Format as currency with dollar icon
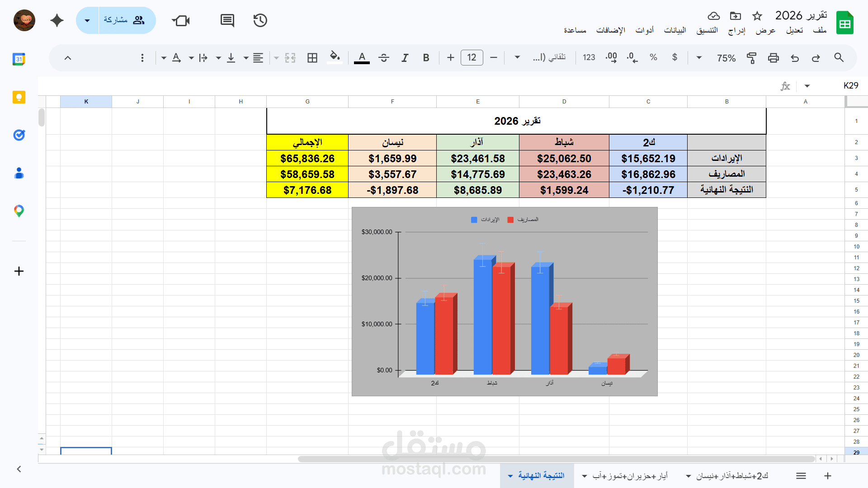 click(675, 57)
